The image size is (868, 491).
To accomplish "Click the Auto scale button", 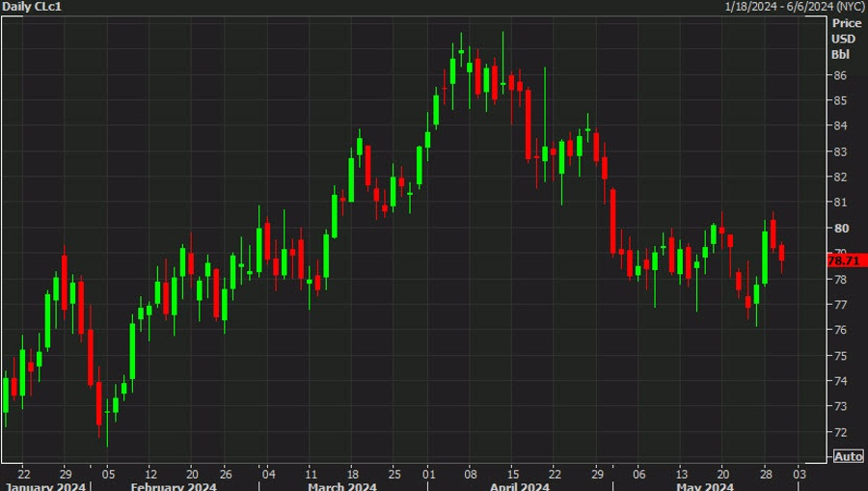I will pos(848,456).
